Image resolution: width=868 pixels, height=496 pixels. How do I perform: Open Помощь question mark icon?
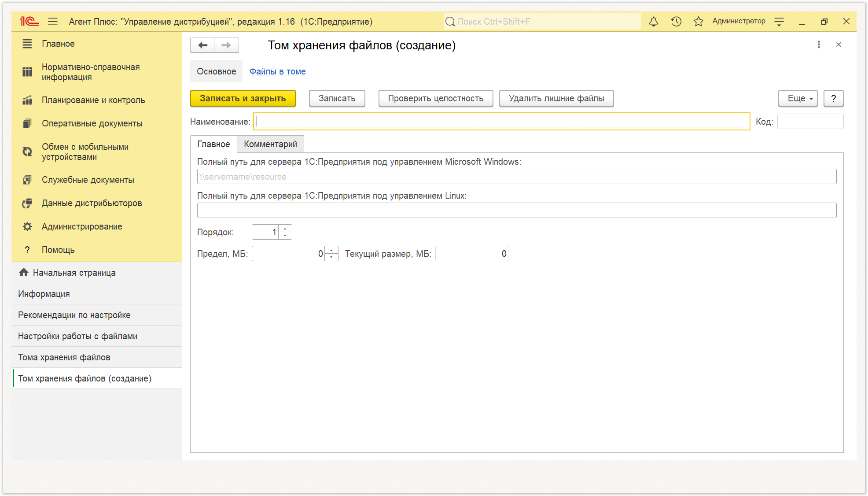(x=27, y=250)
